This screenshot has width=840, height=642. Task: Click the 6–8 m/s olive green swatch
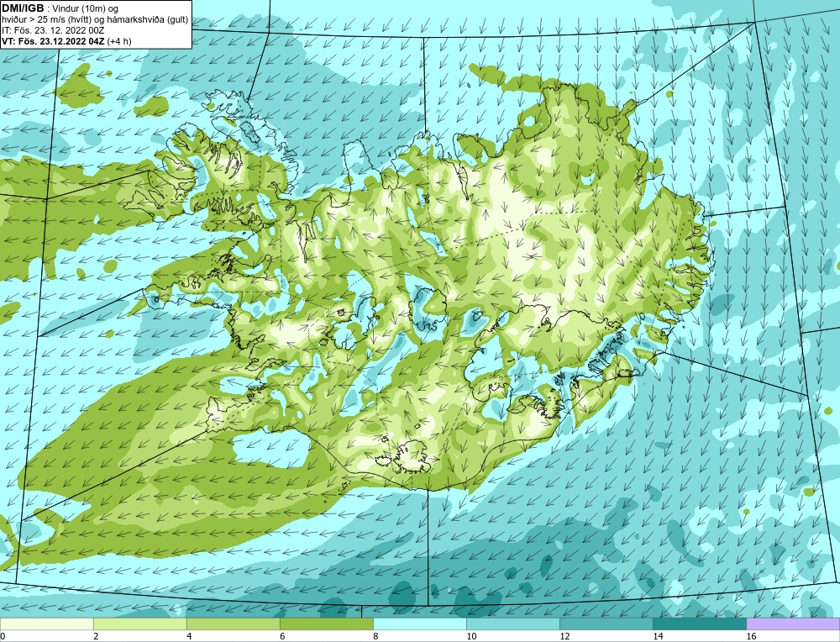click(x=326, y=624)
